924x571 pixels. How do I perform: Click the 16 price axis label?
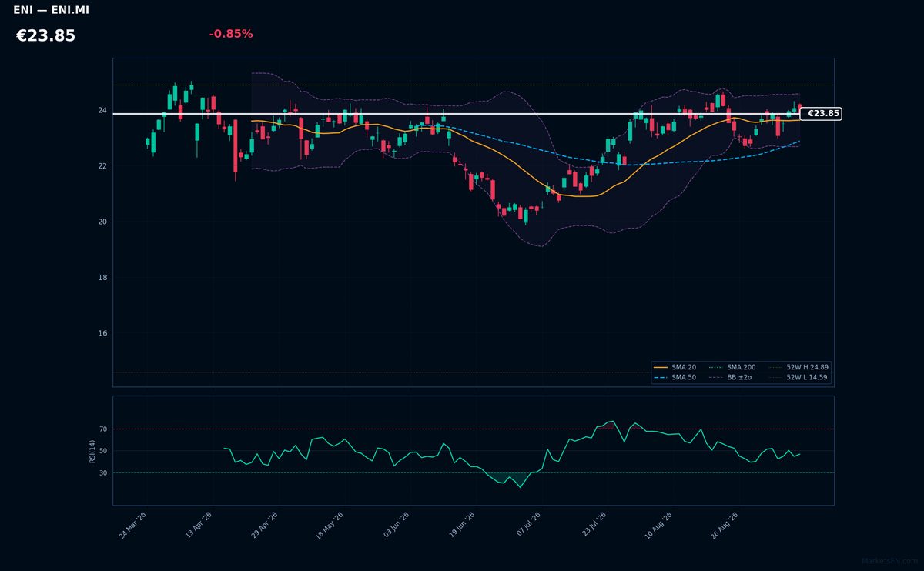click(102, 333)
